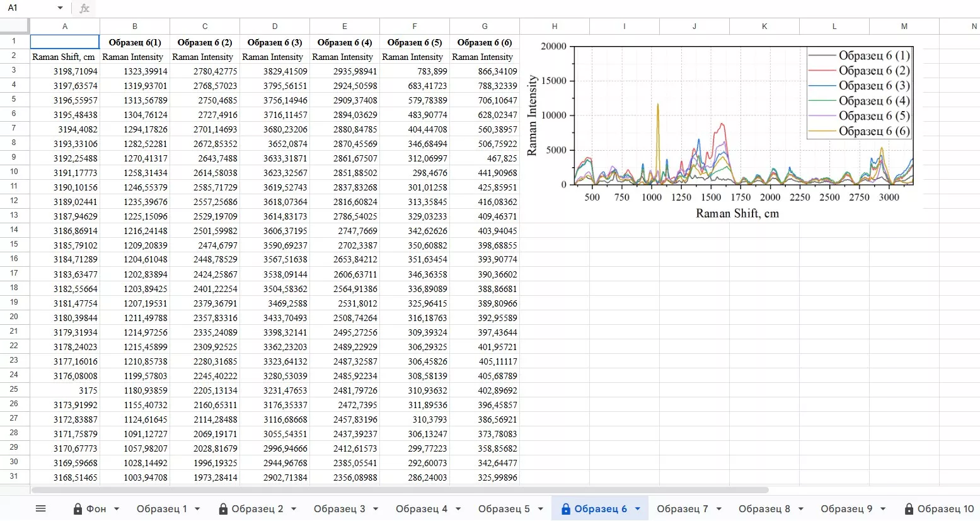Image resolution: width=980 pixels, height=521 pixels.
Task: Click the lock icon on the Образец 6 tab
Action: 566,509
